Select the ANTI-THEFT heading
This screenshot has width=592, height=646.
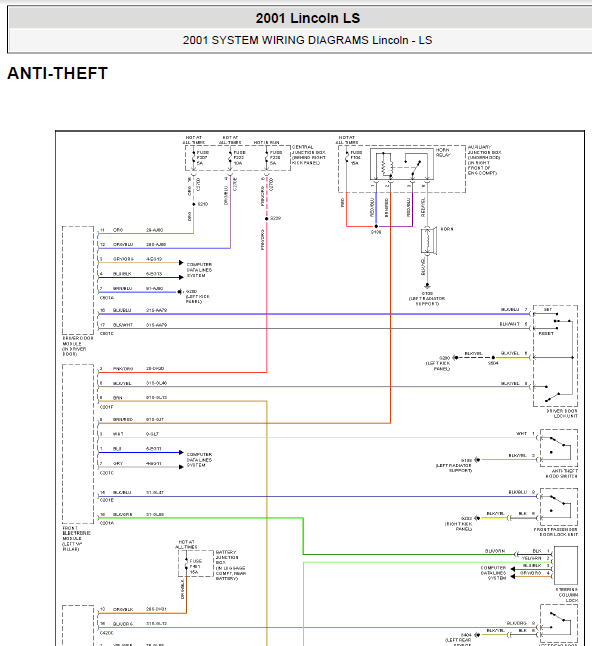pos(57,73)
